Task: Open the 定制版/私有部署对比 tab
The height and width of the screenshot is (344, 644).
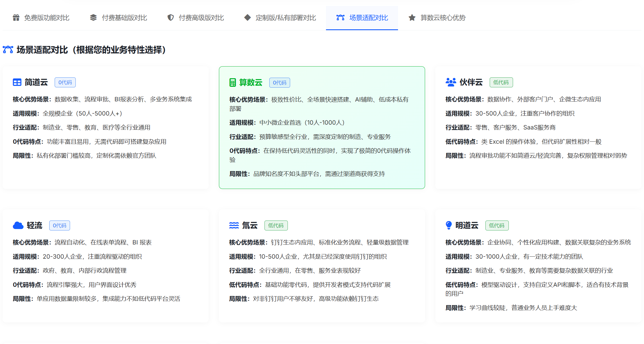Action: click(x=286, y=18)
